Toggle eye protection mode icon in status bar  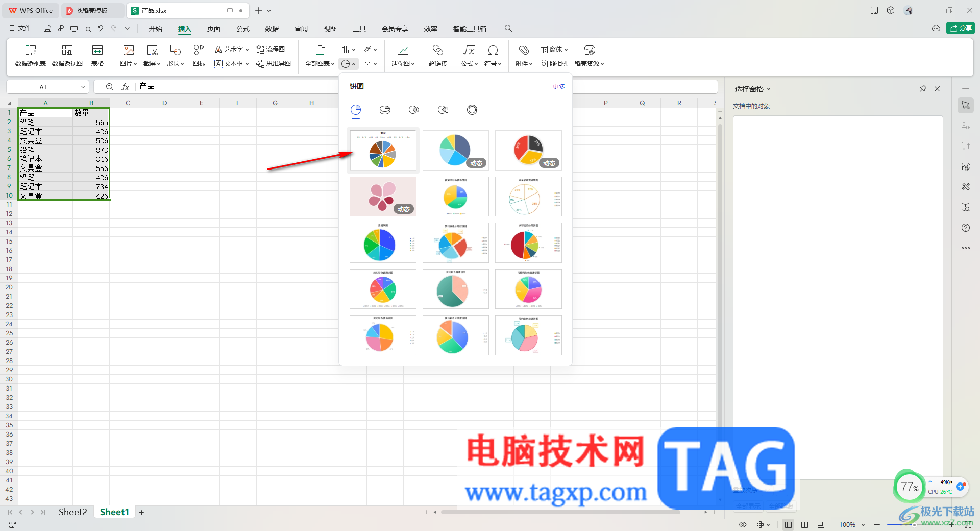743,525
